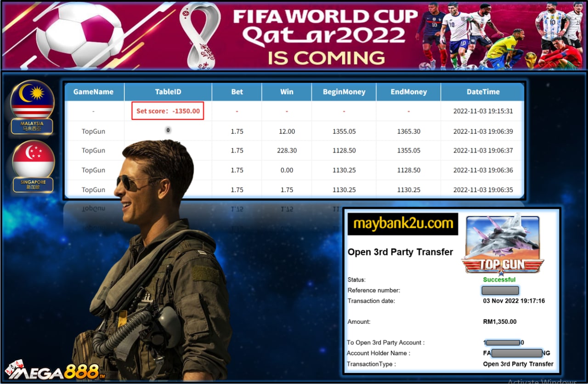Select the Malaysia flag badge
Viewport: 588px width, 384px height.
click(32, 107)
